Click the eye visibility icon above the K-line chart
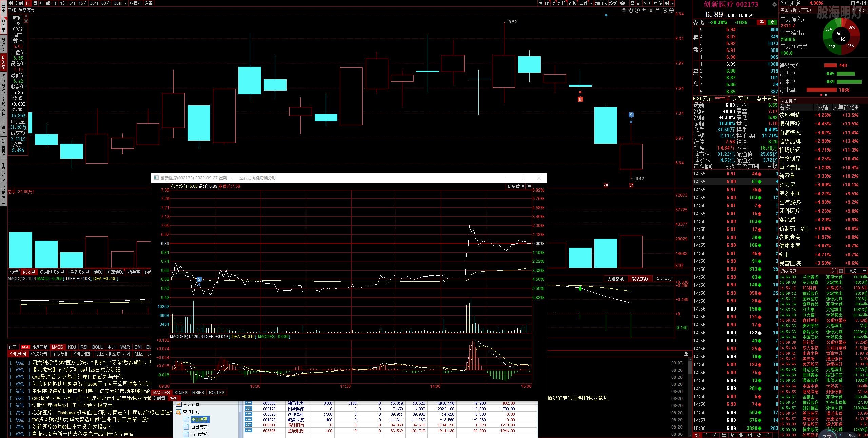 pos(624,11)
